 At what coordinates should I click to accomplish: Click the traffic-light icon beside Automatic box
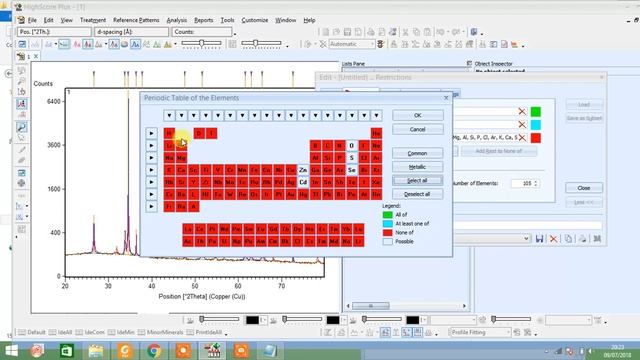coord(380,44)
